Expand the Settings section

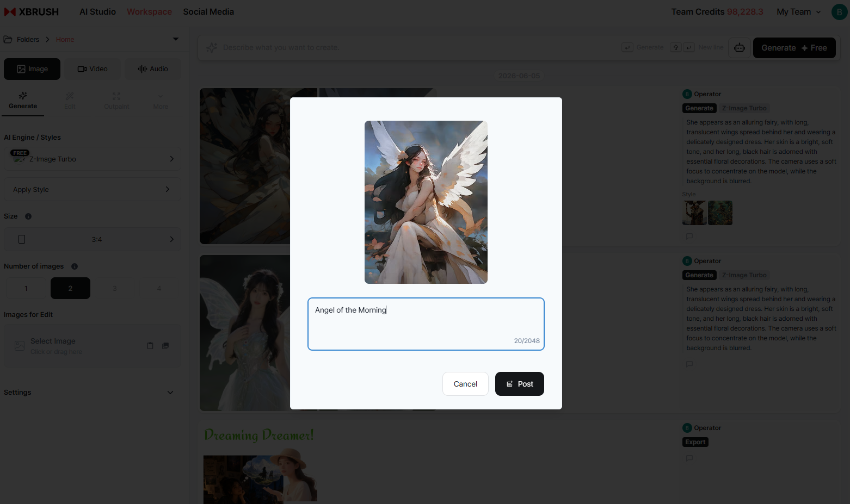coord(93,393)
